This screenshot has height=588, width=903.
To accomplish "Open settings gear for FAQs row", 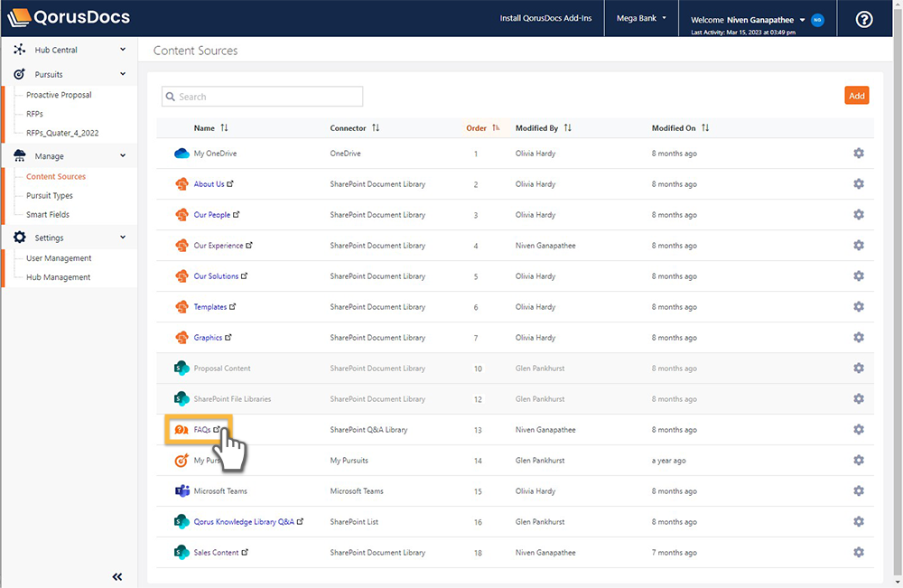I will [858, 430].
